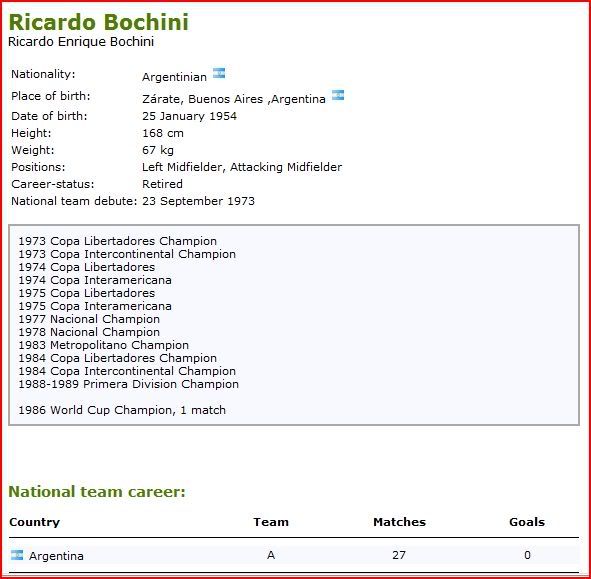Viewport: 591px width, 579px height.
Task: Click the Team column header
Action: [271, 522]
